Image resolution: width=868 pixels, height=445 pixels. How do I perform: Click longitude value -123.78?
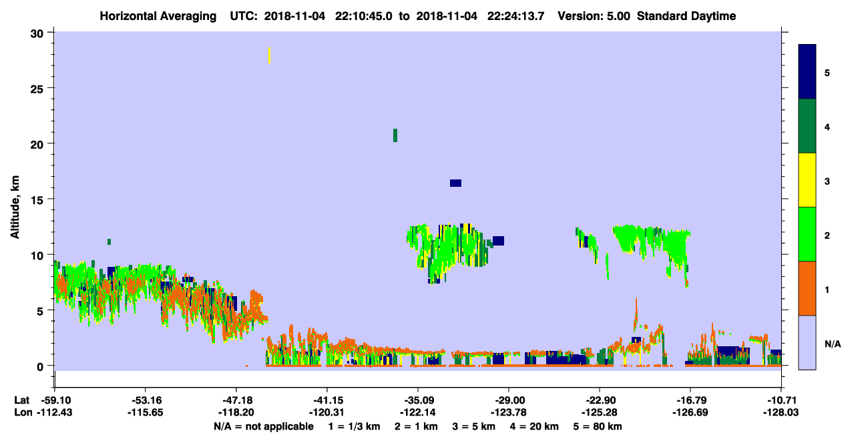(x=508, y=412)
